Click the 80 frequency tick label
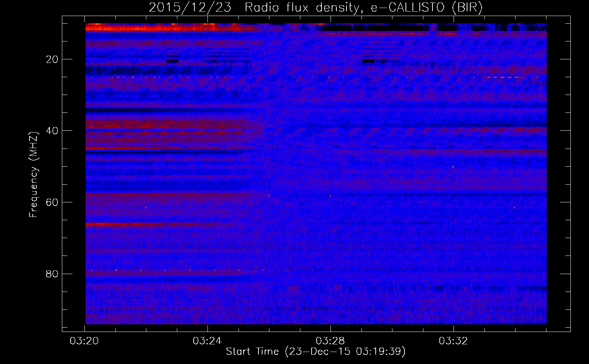The width and height of the screenshot is (589, 364). pos(52,274)
